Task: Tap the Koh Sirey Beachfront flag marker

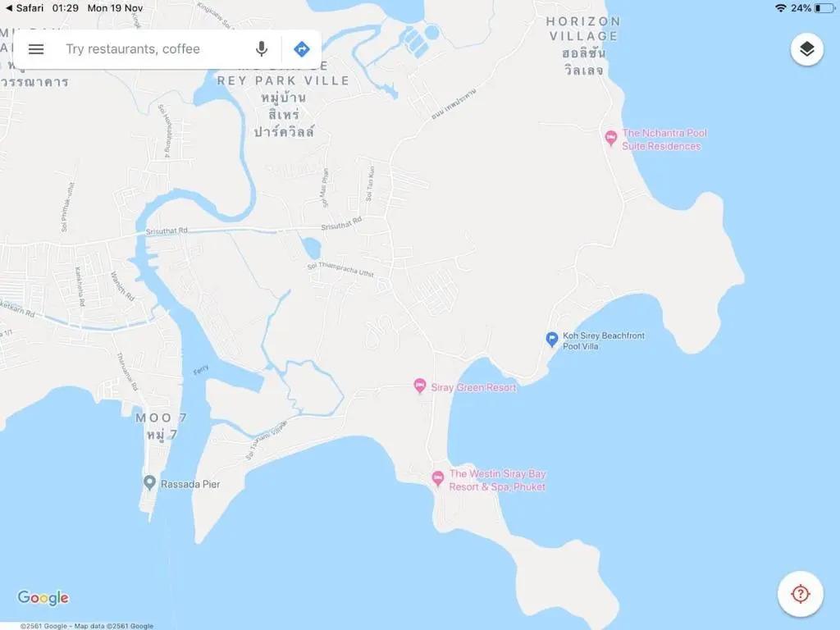Action: [x=551, y=339]
